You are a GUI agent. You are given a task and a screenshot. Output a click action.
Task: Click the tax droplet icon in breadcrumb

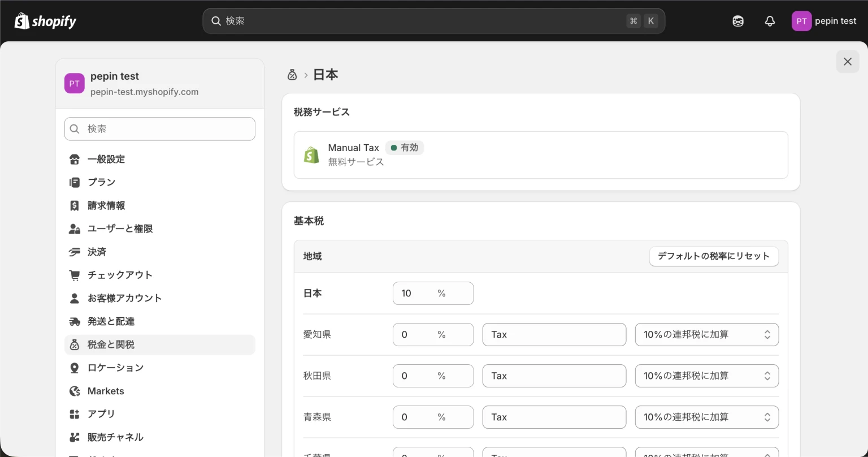(x=292, y=74)
